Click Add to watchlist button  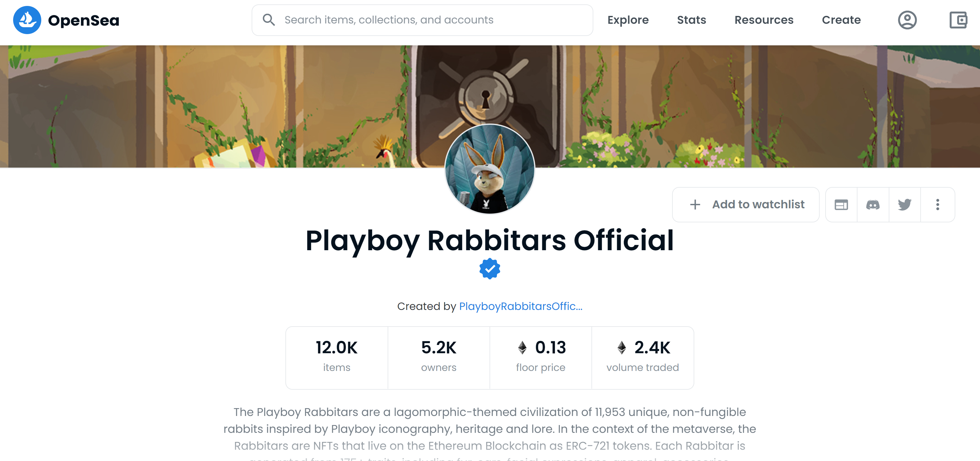click(x=746, y=205)
